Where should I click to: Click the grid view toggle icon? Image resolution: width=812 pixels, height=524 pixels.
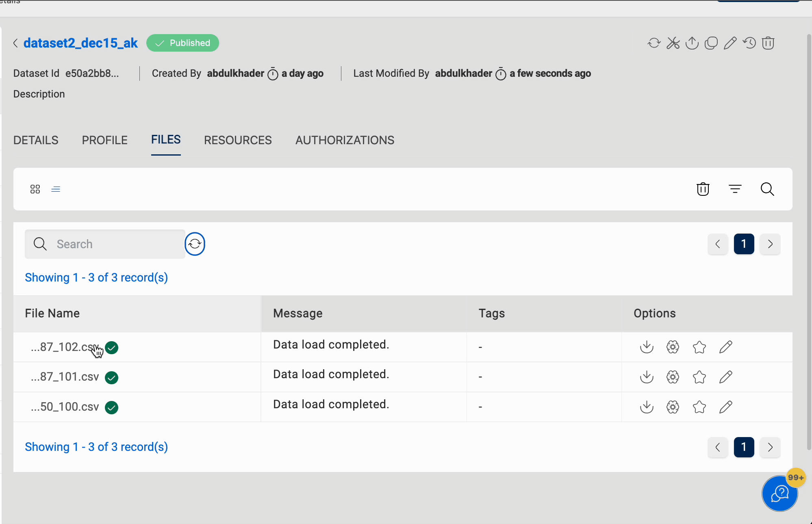(35, 188)
